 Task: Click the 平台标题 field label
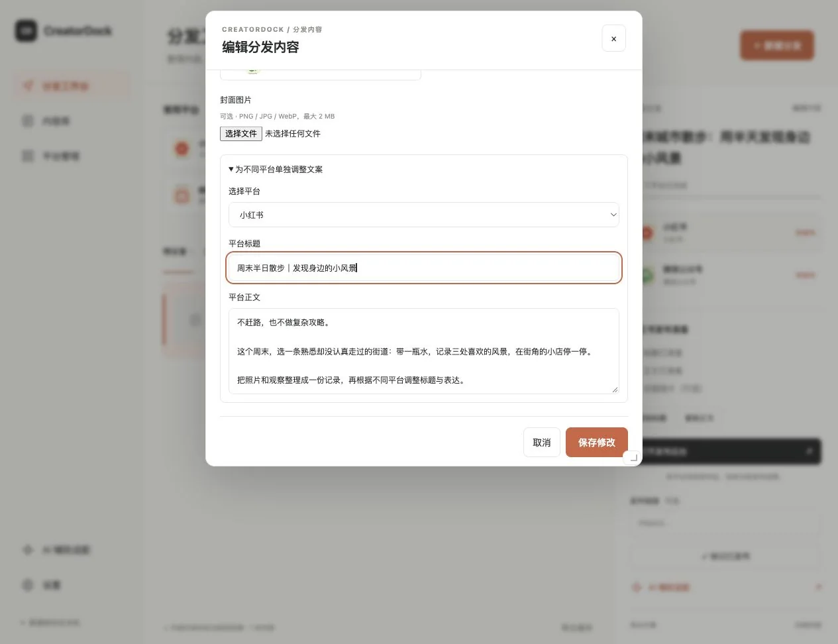click(244, 243)
